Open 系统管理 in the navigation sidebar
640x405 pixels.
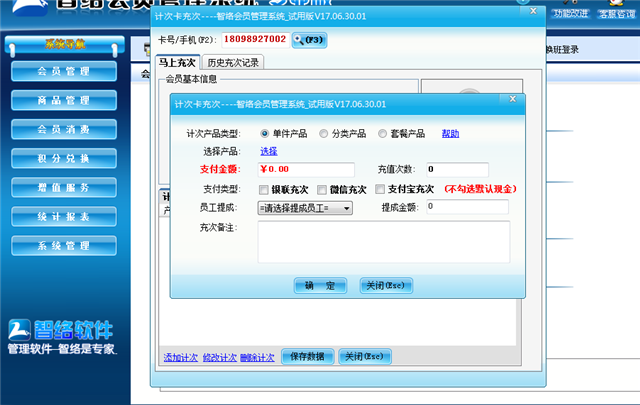coord(64,246)
